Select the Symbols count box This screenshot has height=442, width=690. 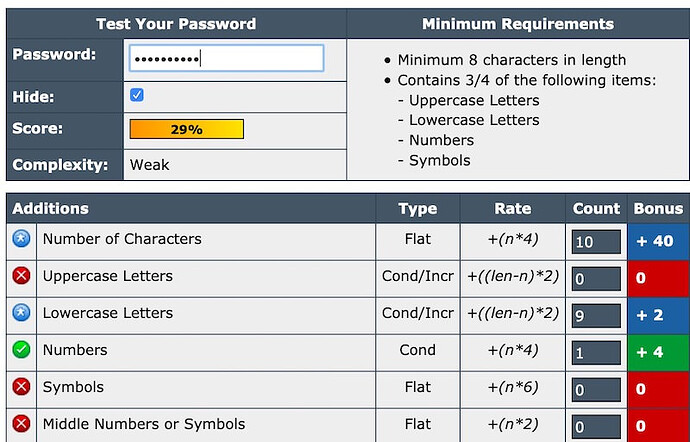pos(596,390)
